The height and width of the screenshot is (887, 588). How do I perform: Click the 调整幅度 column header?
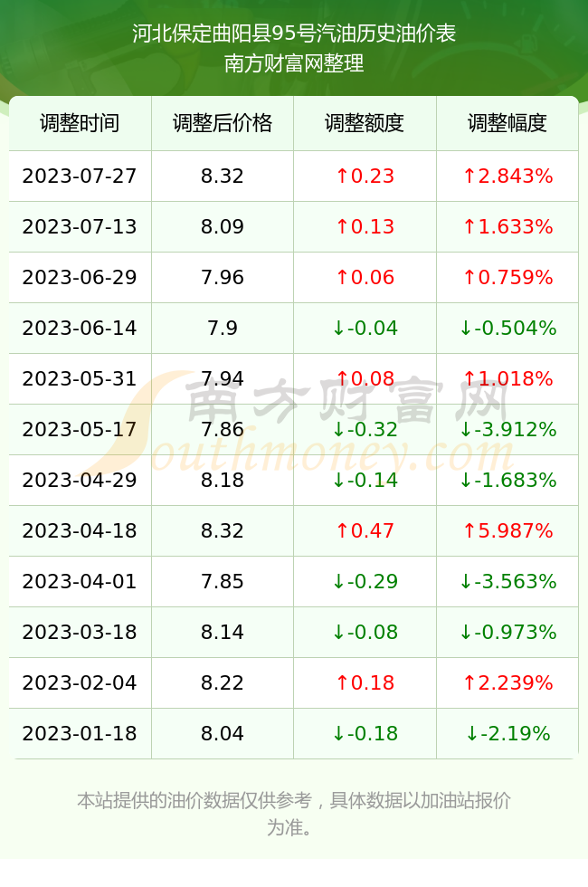tap(507, 123)
